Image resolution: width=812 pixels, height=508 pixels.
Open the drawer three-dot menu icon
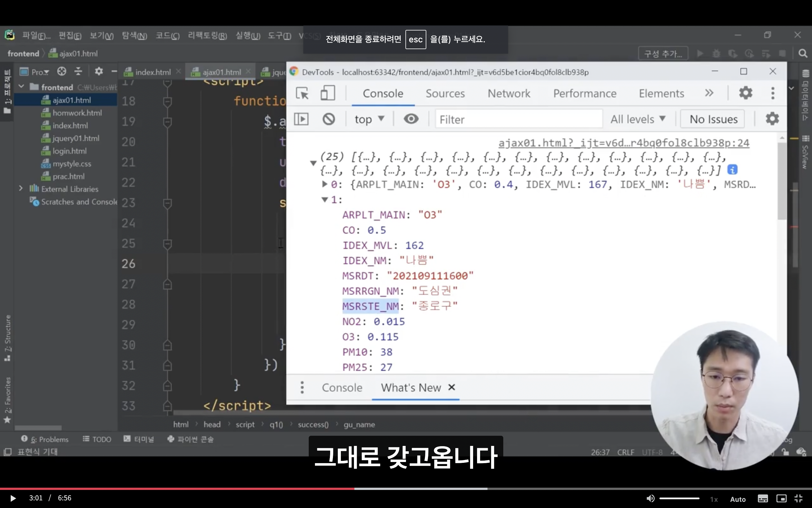tap(302, 387)
